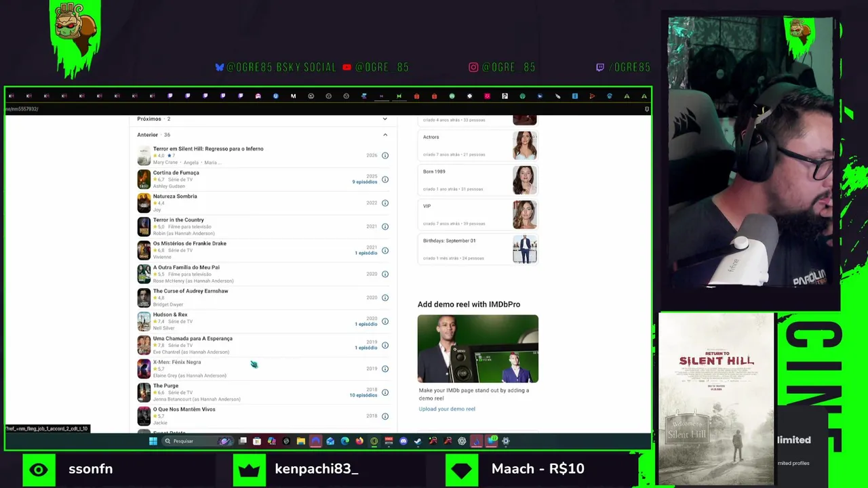Click the Pesquisar taskbar search box
Screen dimensions: 868x488
coord(197,441)
